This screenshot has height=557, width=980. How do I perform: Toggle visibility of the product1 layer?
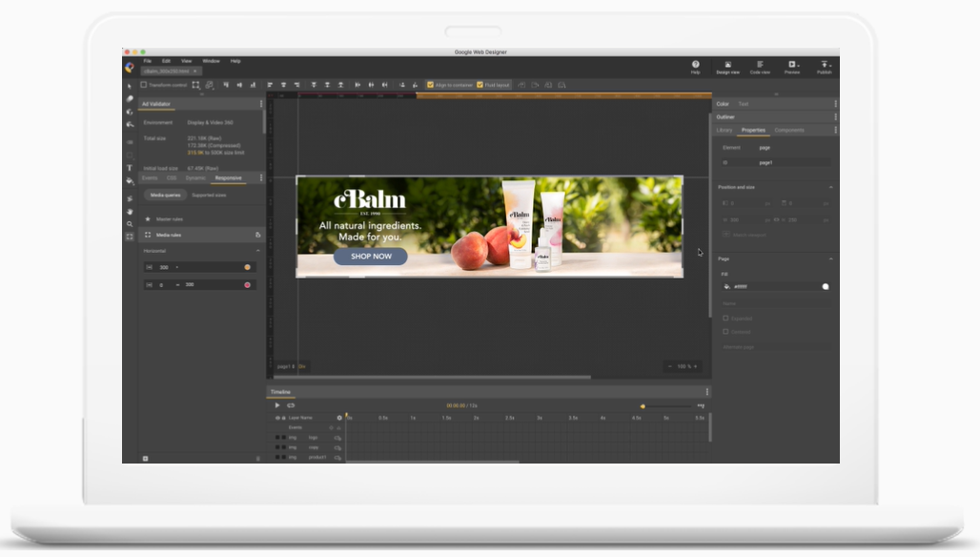pos(277,458)
